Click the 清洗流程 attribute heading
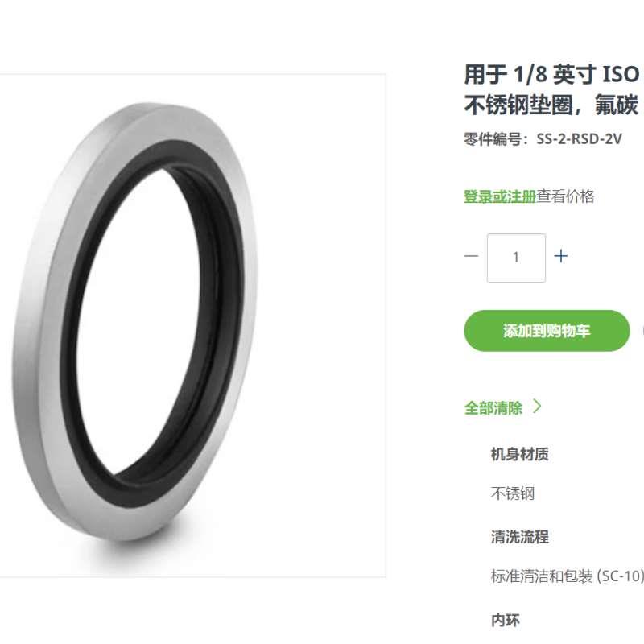This screenshot has width=644, height=644. click(x=519, y=537)
